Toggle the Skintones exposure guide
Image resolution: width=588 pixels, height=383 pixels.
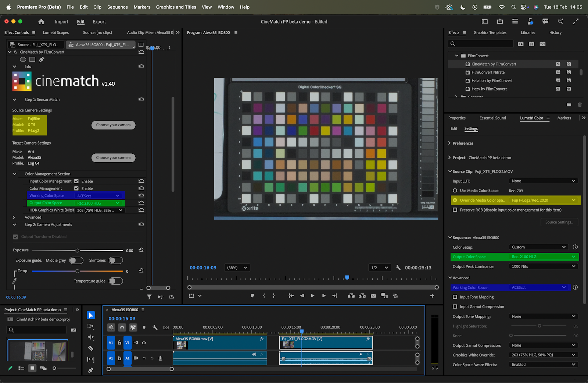[x=115, y=260]
